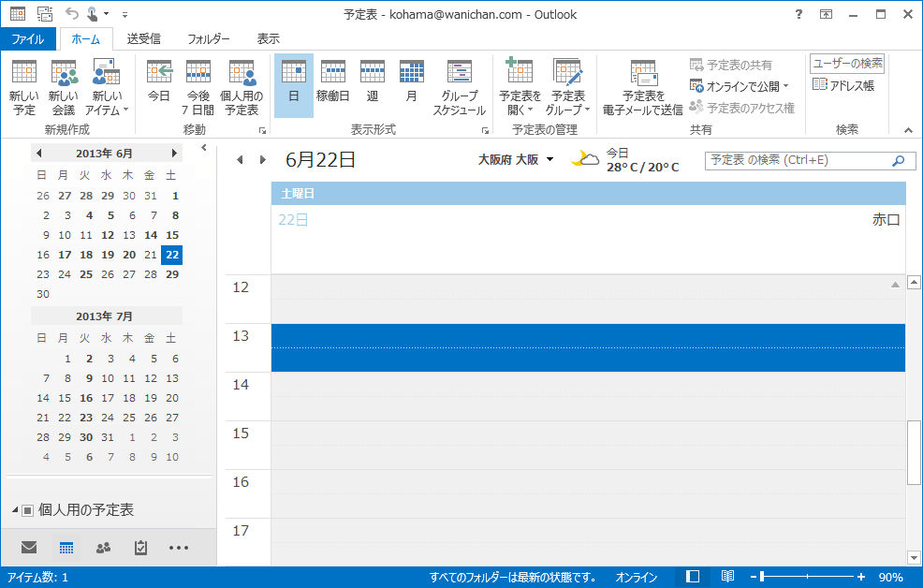923x588 pixels.
Task: Open Group Schedule view (グループスケジュール)
Action: (x=459, y=88)
